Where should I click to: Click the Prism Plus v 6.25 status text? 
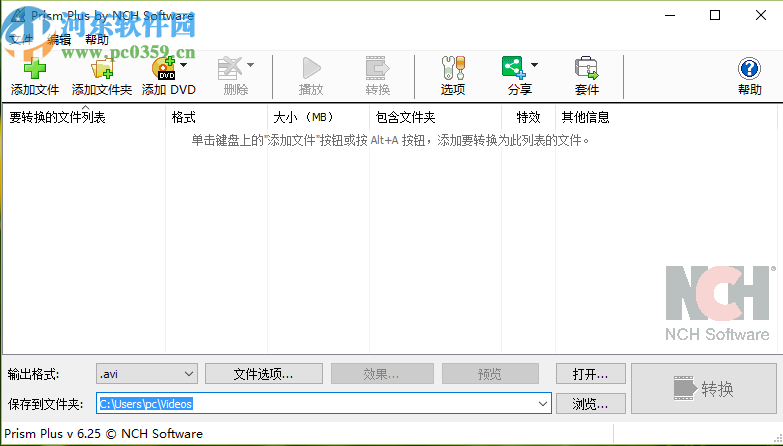tap(103, 434)
